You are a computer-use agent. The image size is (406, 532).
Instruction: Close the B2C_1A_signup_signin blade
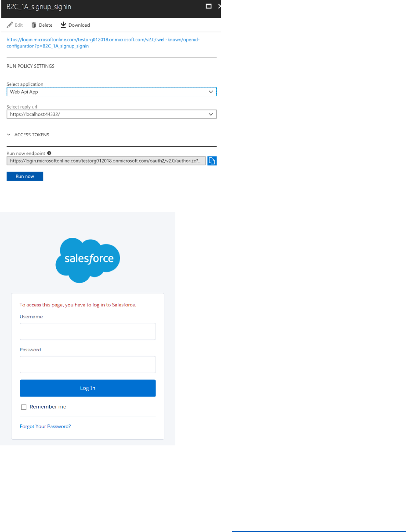[x=219, y=7]
